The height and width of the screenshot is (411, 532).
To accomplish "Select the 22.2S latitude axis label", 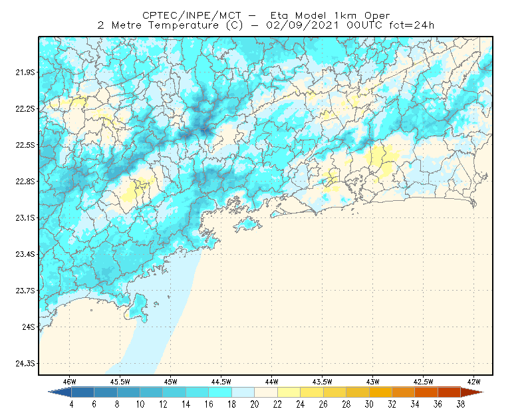I will (x=25, y=108).
